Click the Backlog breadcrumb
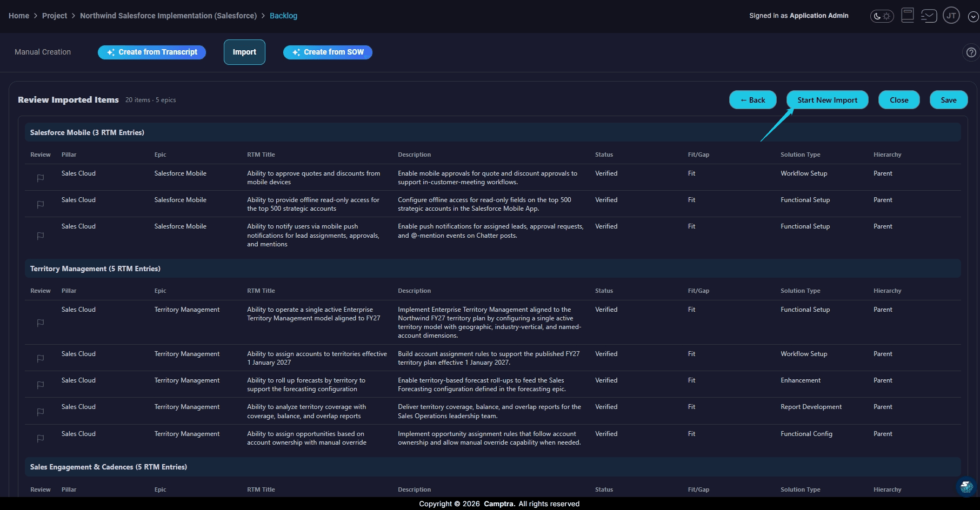 point(283,16)
